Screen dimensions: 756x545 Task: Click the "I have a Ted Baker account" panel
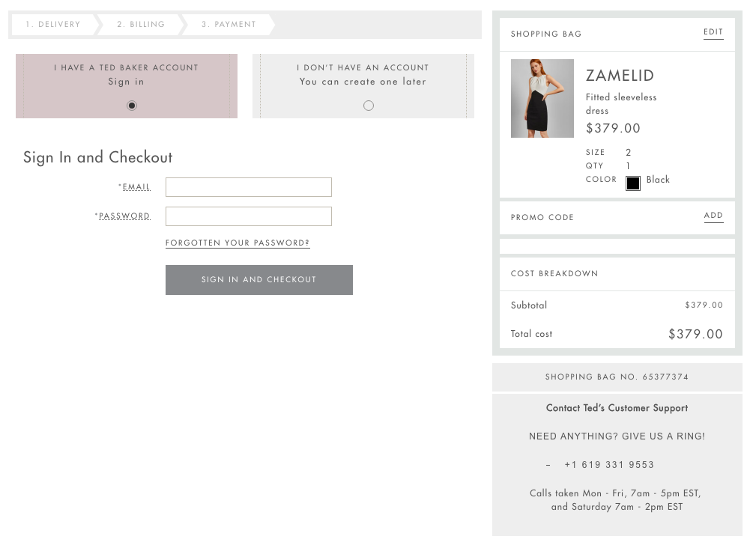click(127, 86)
